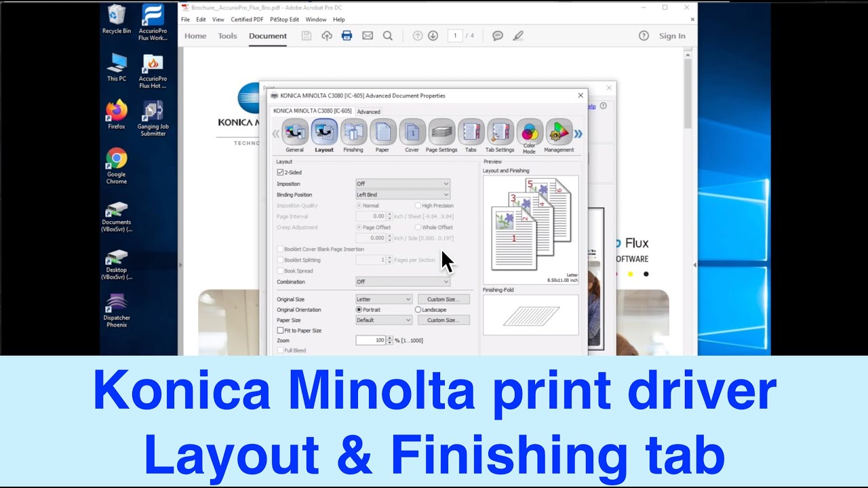Image resolution: width=868 pixels, height=488 pixels.
Task: Toggle the 2-Sided checkbox
Action: coord(281,173)
